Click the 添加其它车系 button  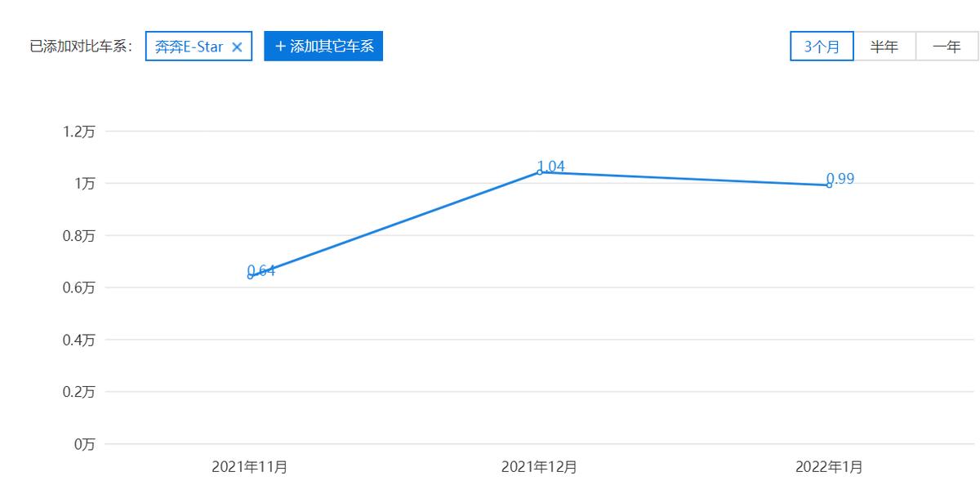(x=323, y=46)
